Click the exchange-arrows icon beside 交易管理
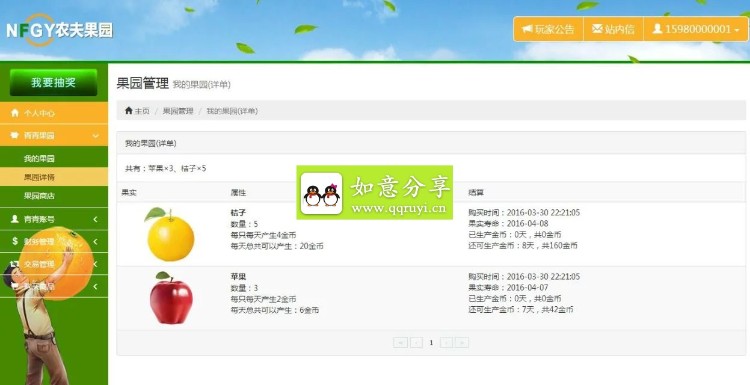The width and height of the screenshot is (750, 385). [15, 264]
